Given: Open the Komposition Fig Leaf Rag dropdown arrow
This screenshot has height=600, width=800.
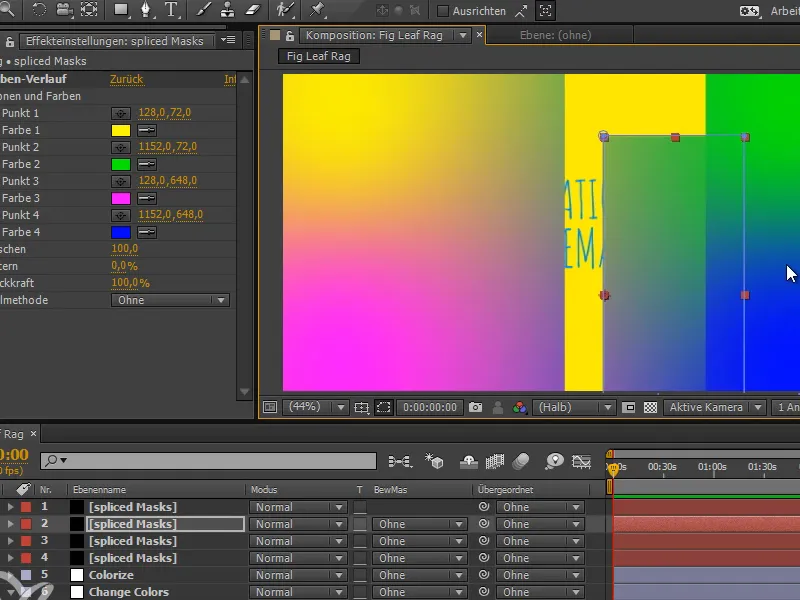Looking at the screenshot, I should [x=463, y=35].
